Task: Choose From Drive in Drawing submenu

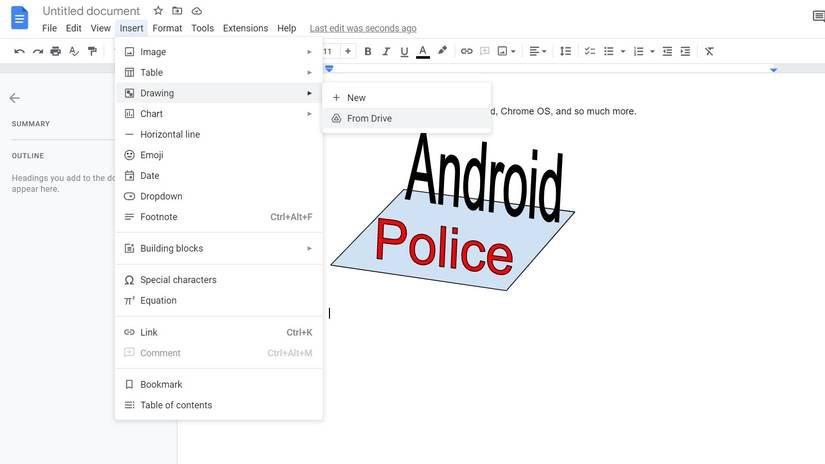Action: 407,118
